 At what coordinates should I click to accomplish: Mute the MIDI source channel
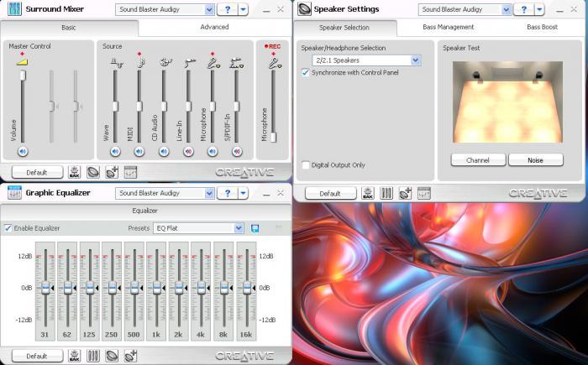pos(139,151)
